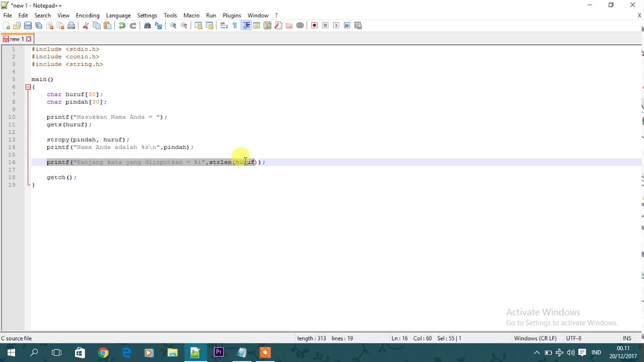Open Find with the binoculars icon

pos(147,26)
